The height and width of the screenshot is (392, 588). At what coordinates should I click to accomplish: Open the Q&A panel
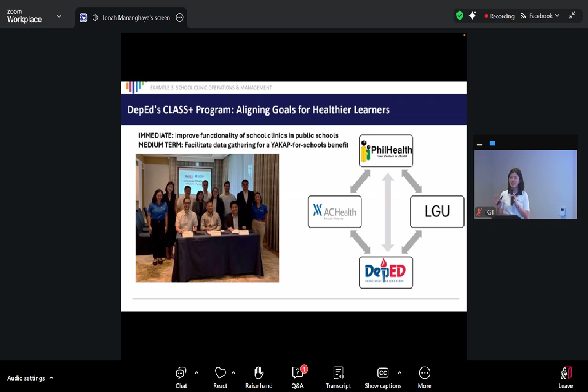pos(298,377)
